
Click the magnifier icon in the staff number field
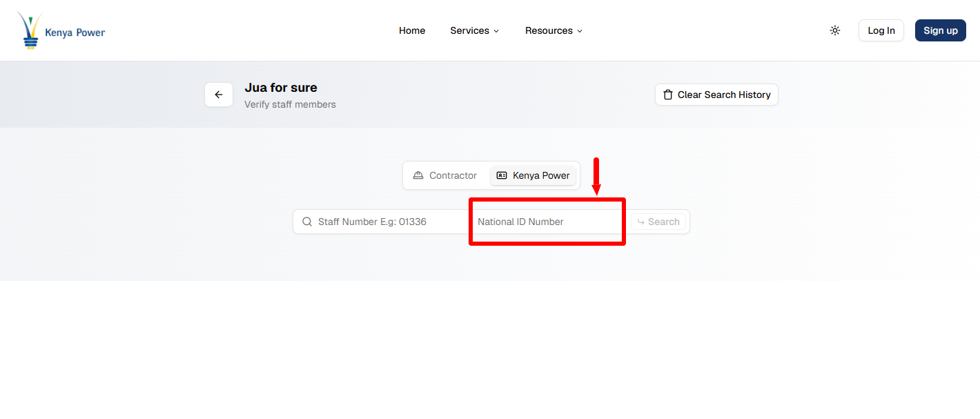(x=307, y=222)
